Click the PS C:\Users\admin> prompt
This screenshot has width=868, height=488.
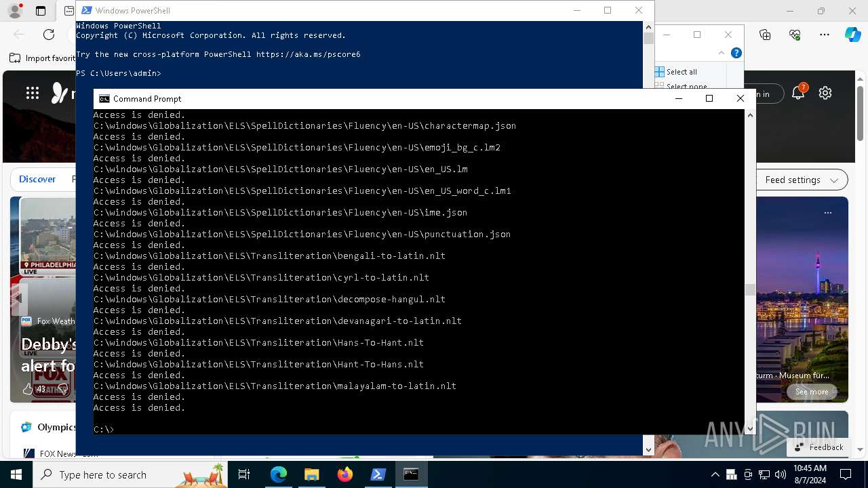click(x=119, y=73)
